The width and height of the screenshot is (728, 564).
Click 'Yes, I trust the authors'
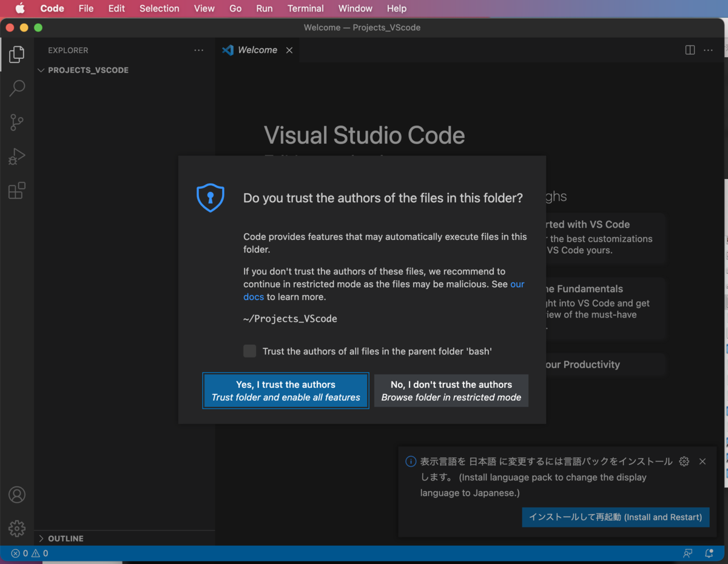(286, 390)
